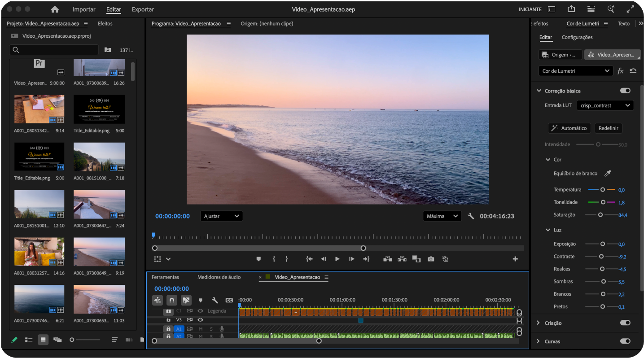Click the Export Frame camera icon
Screen dimensions: 644x358
coord(431,259)
